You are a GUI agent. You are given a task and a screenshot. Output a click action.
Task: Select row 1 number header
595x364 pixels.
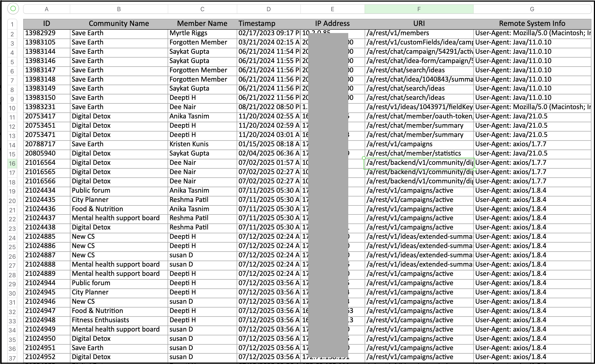point(12,25)
